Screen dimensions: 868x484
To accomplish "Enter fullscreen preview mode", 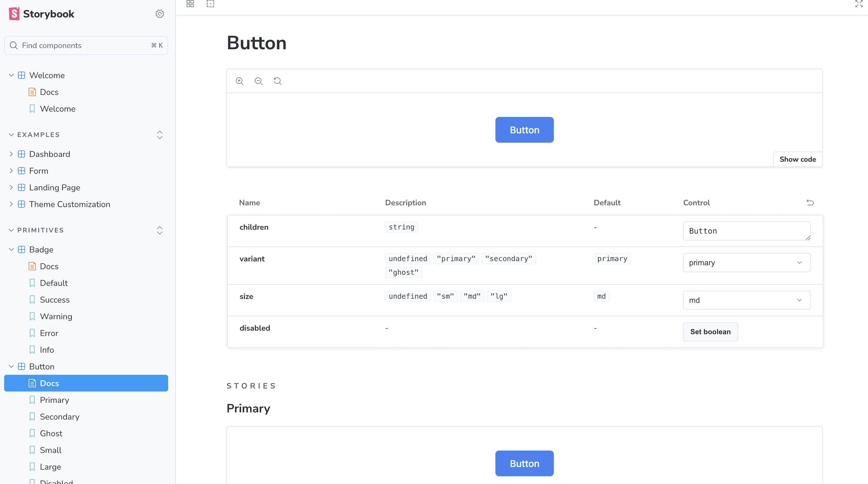I will coord(859,4).
